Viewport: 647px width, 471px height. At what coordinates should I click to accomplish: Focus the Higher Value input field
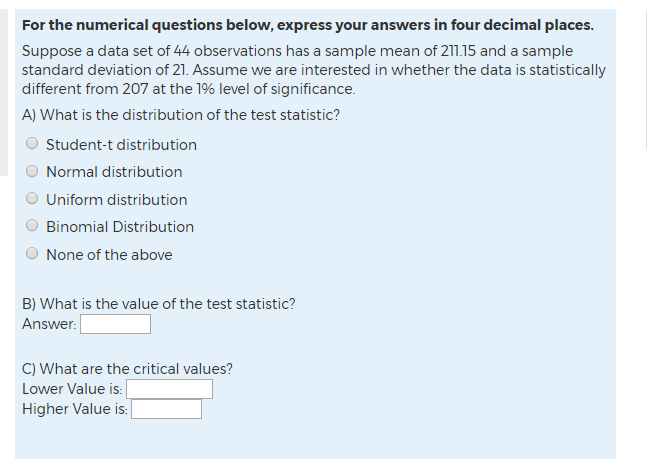coord(166,409)
